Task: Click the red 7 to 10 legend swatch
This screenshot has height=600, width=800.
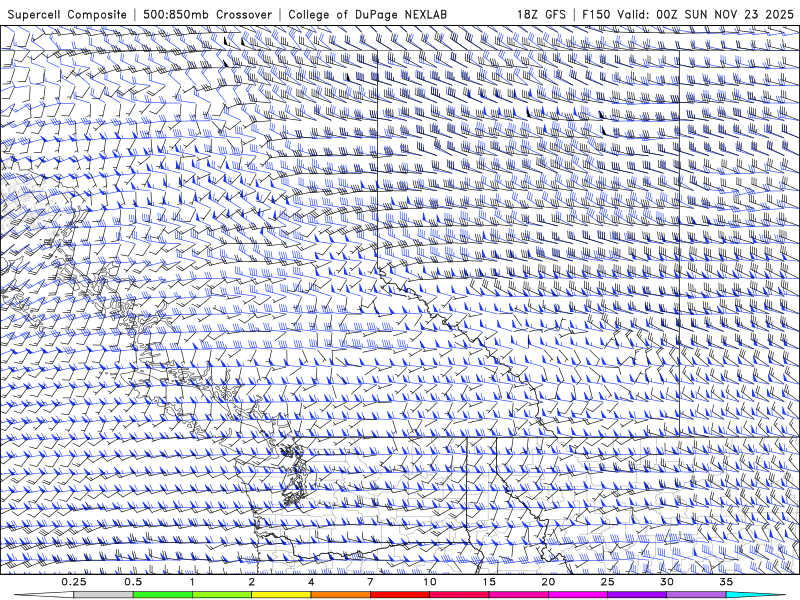Action: click(x=399, y=595)
